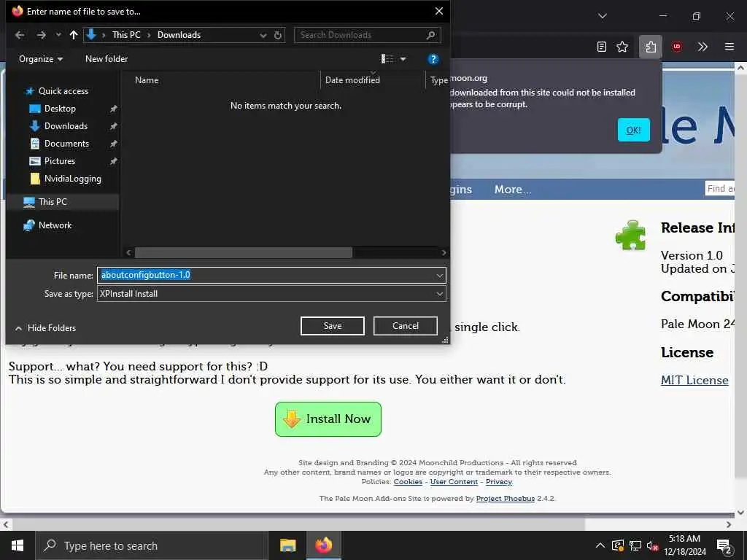Create a New folder
Screen dimensions: 747x560
tap(107, 59)
